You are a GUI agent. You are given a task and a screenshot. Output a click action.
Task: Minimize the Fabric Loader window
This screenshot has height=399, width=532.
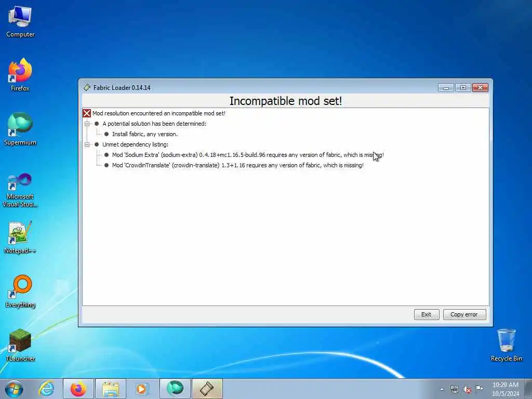446,88
